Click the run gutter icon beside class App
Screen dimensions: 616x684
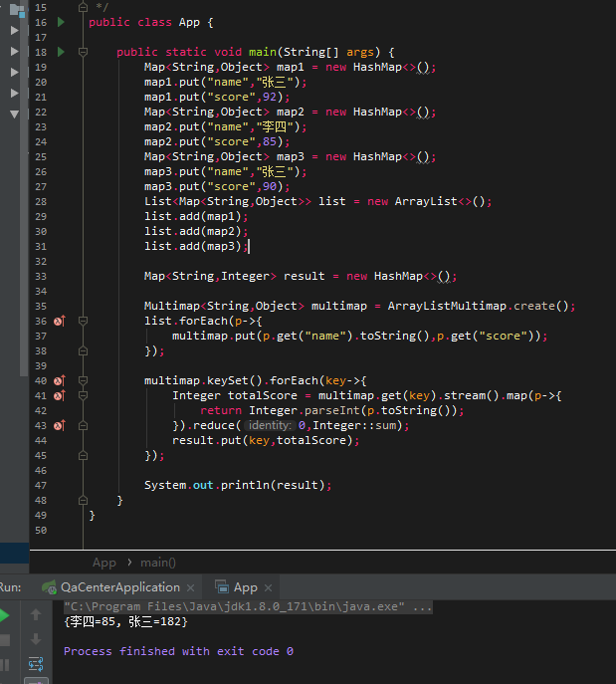(x=61, y=22)
